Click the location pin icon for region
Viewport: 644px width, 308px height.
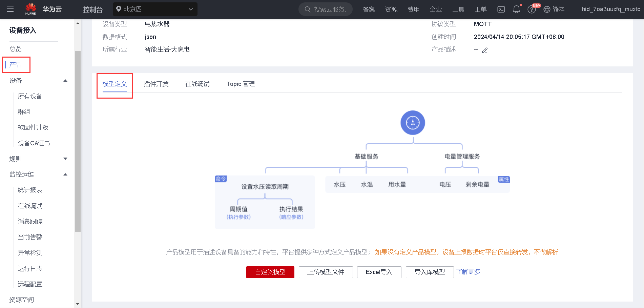(x=119, y=9)
